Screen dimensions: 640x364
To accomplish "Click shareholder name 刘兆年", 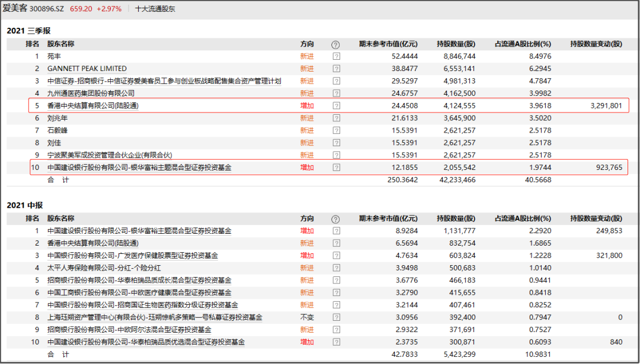I will [x=57, y=118].
